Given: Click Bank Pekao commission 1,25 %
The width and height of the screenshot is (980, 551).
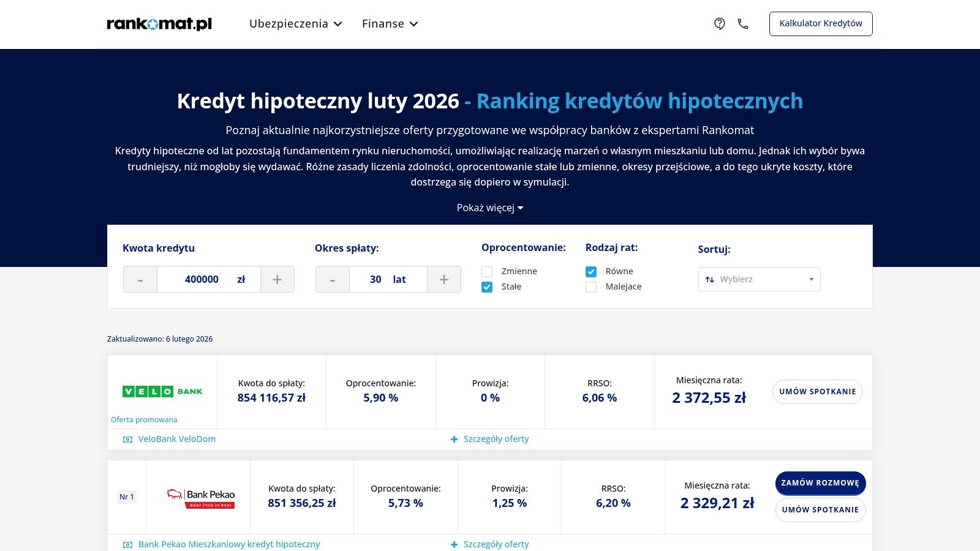Looking at the screenshot, I should [x=510, y=503].
